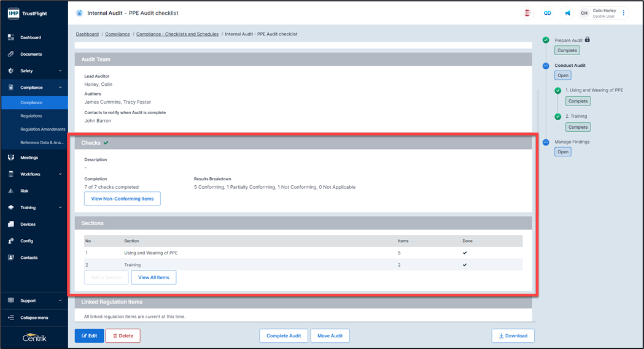644x349 pixels.
Task: Open the three-dot user options menu
Action: pos(624,13)
